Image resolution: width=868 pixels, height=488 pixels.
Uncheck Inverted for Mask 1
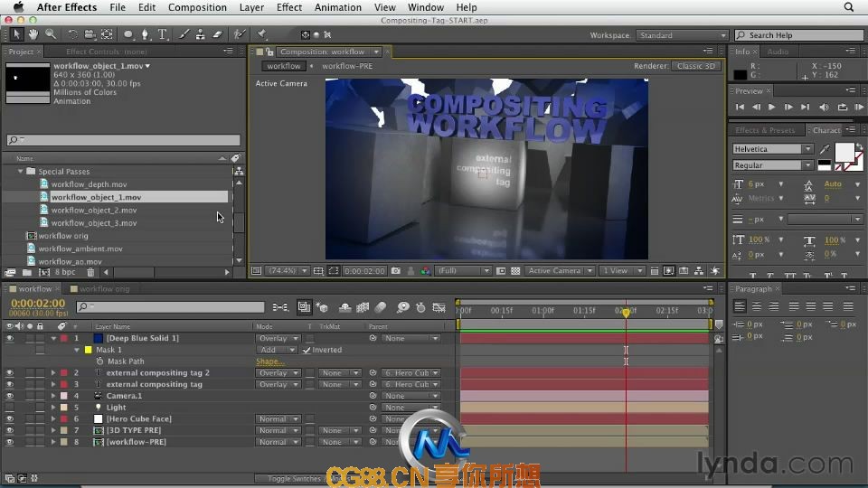click(x=307, y=350)
